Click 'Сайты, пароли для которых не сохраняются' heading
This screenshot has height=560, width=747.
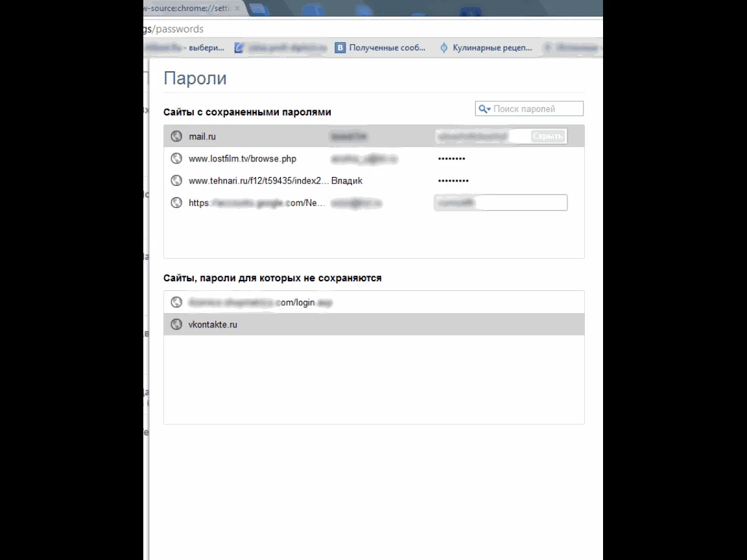(x=272, y=277)
